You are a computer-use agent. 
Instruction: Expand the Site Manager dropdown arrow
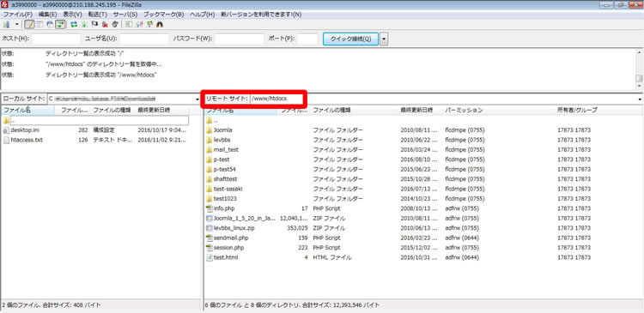(x=17, y=25)
